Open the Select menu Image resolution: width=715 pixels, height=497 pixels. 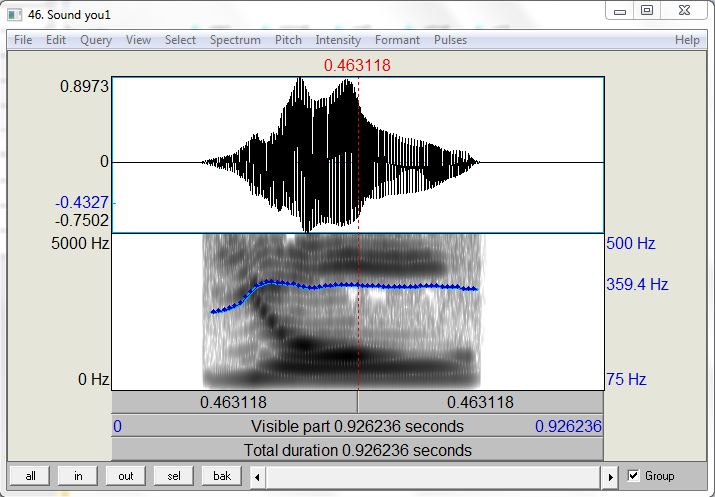tap(180, 40)
